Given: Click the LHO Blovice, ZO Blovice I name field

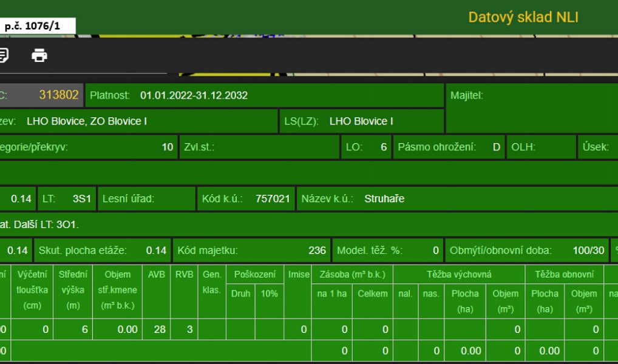Looking at the screenshot, I should (138, 121).
